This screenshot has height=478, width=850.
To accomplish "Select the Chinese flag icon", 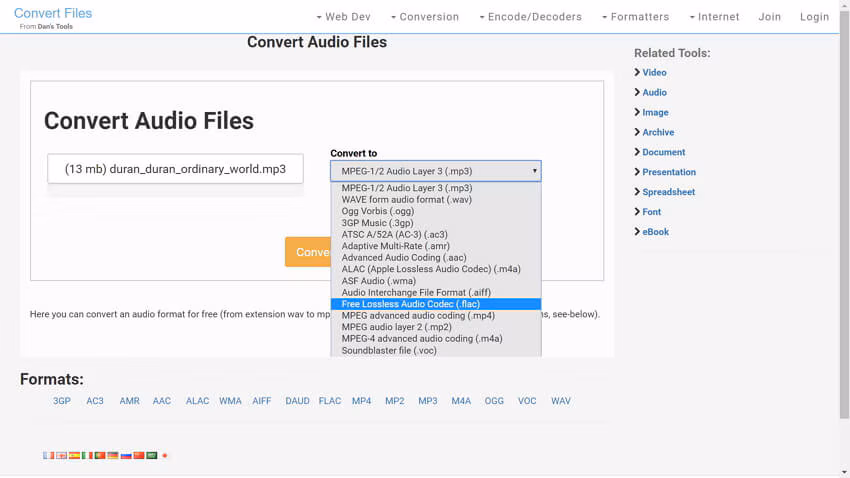I will coord(139,455).
